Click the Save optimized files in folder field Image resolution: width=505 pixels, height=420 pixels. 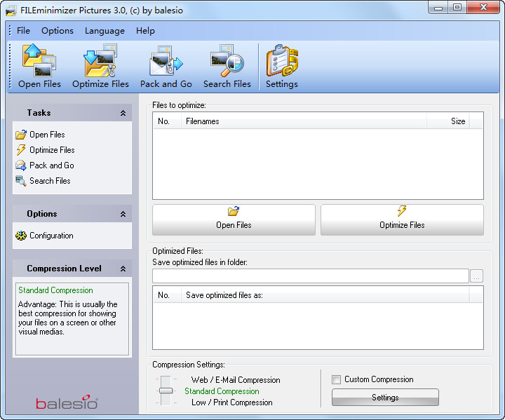(311, 276)
